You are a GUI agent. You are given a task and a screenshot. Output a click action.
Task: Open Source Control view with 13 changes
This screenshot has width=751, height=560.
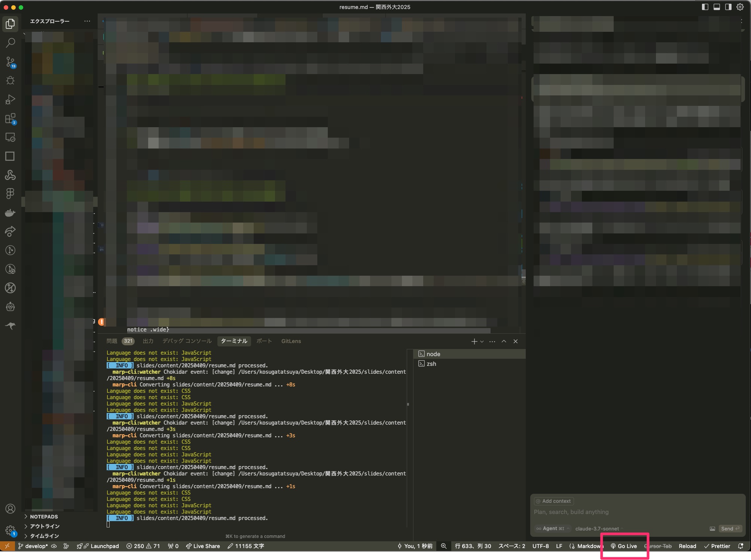pyautogui.click(x=10, y=62)
